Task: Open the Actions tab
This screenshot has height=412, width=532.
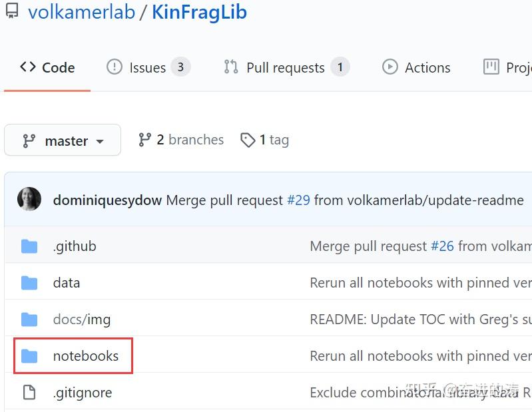Action: pyautogui.click(x=416, y=67)
